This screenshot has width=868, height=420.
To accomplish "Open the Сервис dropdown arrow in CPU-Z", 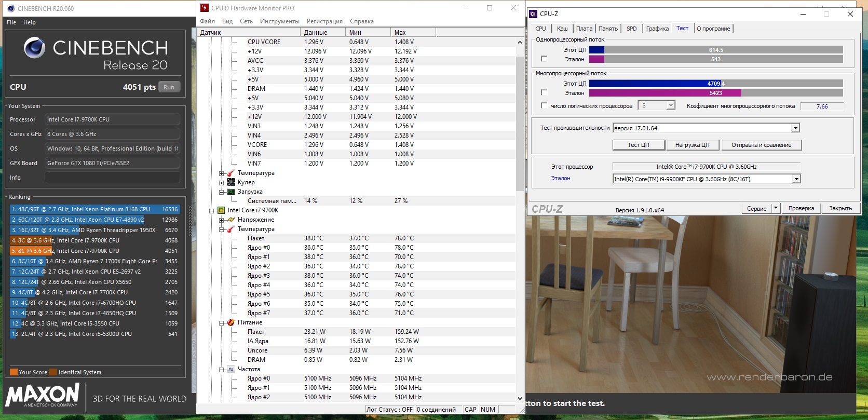I will click(776, 208).
